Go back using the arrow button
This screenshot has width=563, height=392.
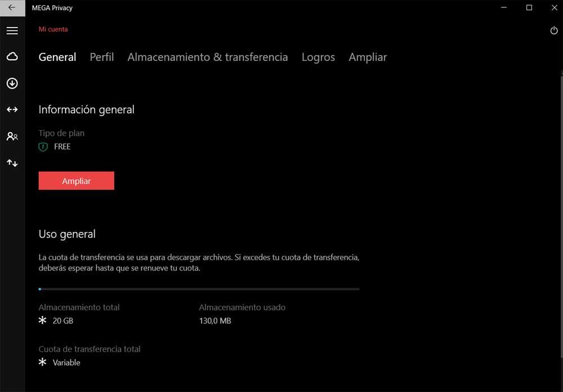click(12, 7)
